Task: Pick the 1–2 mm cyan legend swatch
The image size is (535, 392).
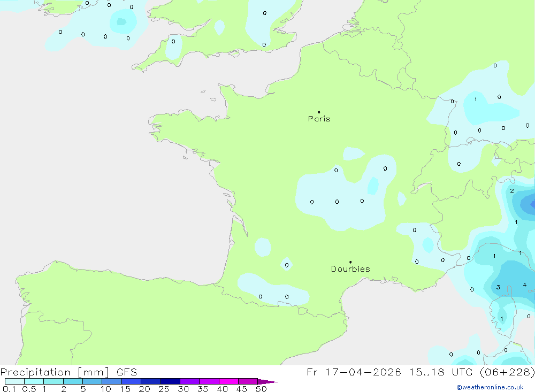Action: tap(53, 381)
